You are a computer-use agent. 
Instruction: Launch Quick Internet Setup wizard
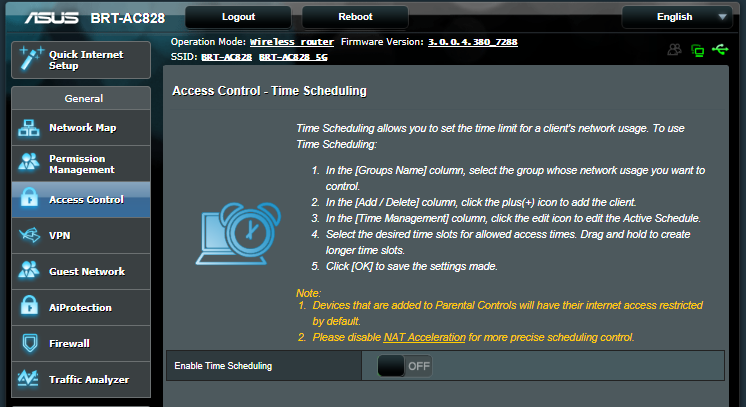tap(80, 59)
